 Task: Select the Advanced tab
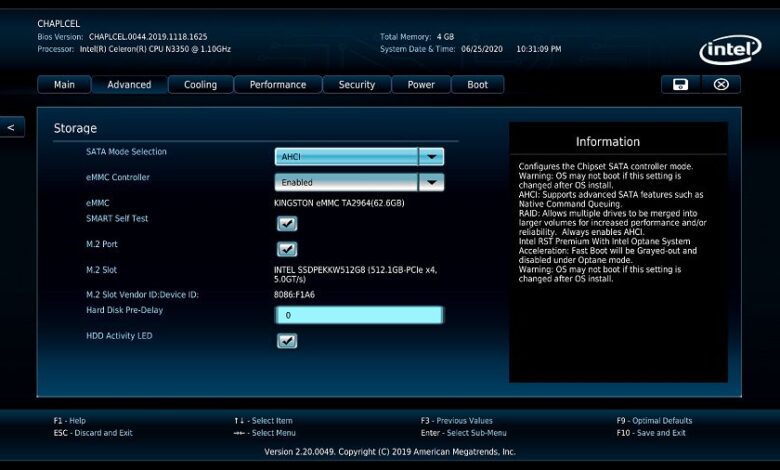point(129,85)
